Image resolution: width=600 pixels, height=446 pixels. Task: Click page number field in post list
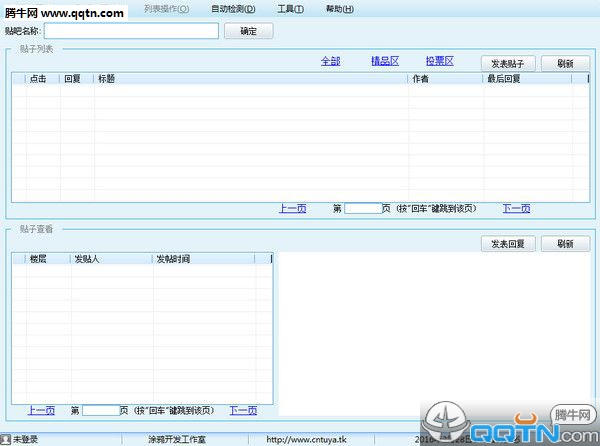tap(363, 208)
